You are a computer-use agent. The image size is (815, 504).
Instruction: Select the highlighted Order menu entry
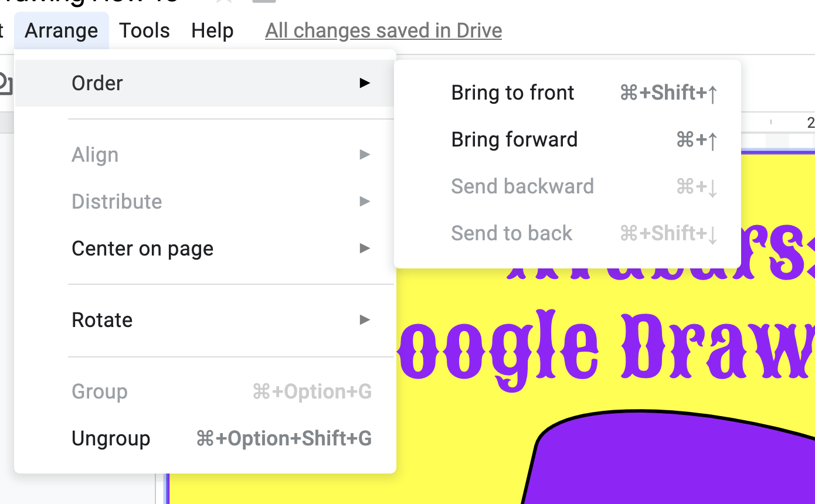pos(205,83)
